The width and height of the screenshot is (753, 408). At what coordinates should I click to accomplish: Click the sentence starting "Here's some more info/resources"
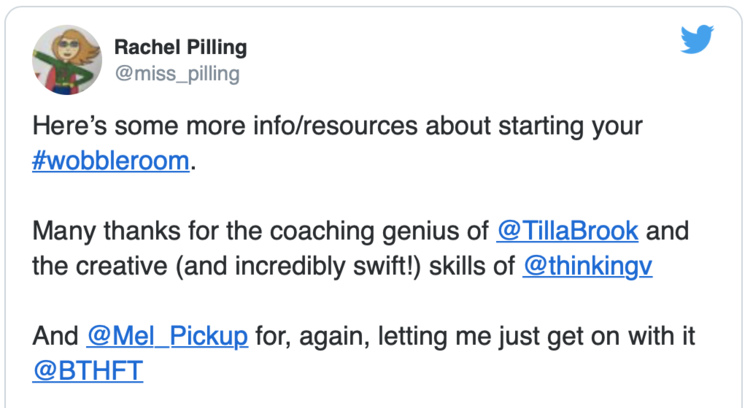pyautogui.click(x=337, y=126)
